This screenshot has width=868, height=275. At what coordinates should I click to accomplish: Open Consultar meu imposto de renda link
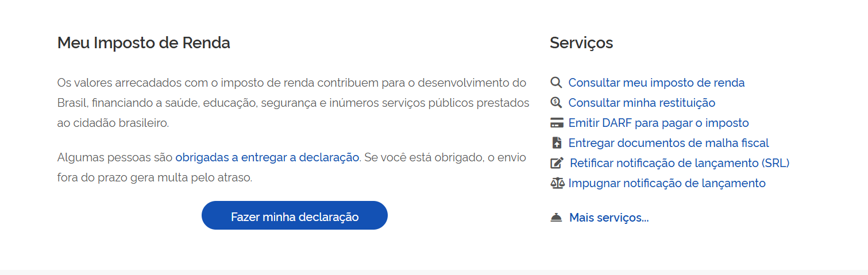click(x=656, y=83)
